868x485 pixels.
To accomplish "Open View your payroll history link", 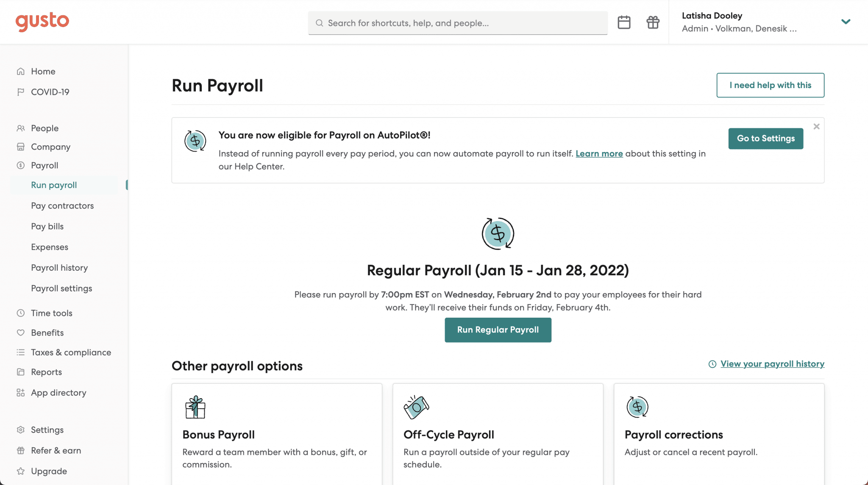I will coord(772,363).
